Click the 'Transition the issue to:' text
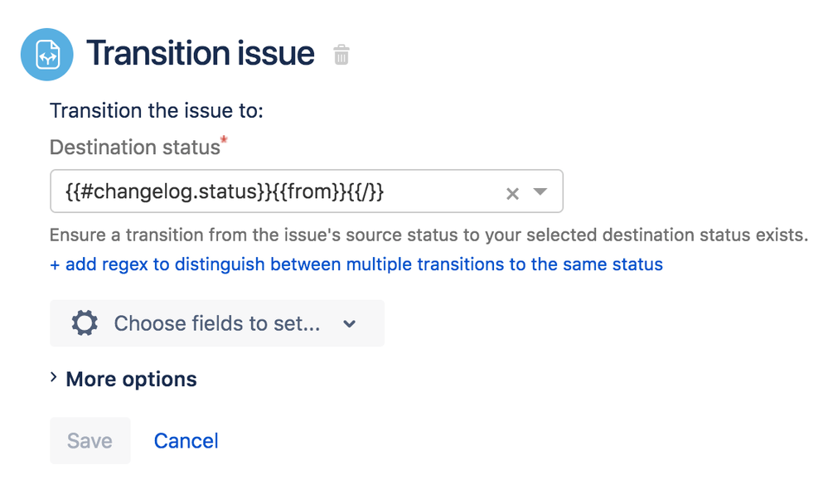This screenshot has height=504, width=828. pos(157,110)
